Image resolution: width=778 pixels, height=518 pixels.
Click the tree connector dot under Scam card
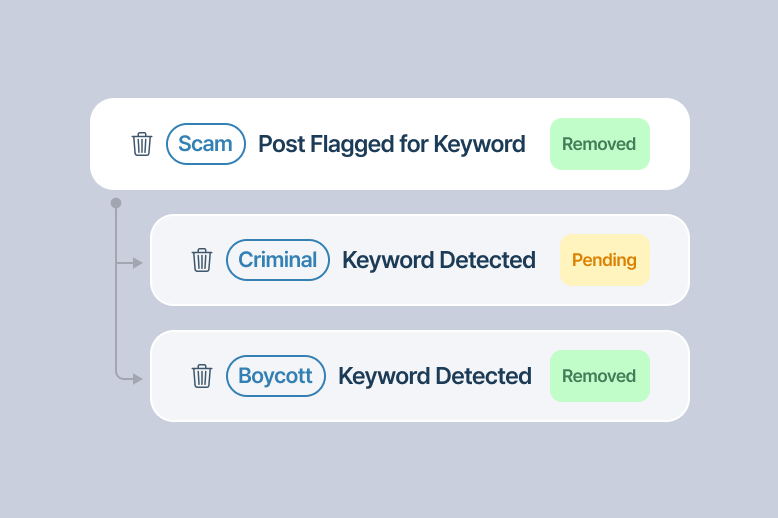[116, 203]
